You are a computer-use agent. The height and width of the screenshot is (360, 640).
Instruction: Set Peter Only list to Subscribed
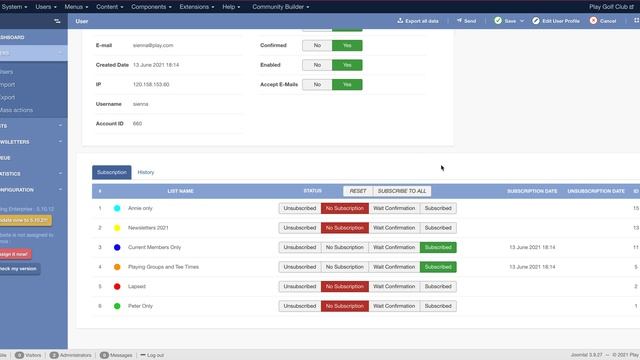pos(438,306)
